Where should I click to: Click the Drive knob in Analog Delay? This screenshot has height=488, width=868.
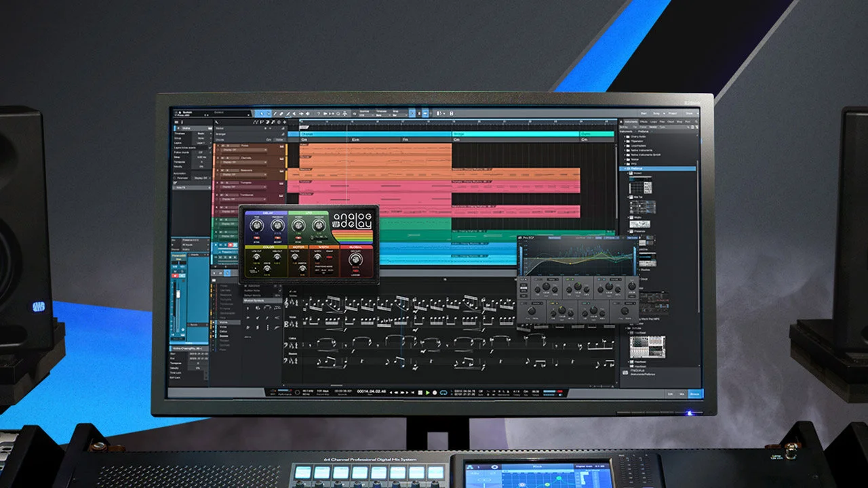[x=267, y=268]
